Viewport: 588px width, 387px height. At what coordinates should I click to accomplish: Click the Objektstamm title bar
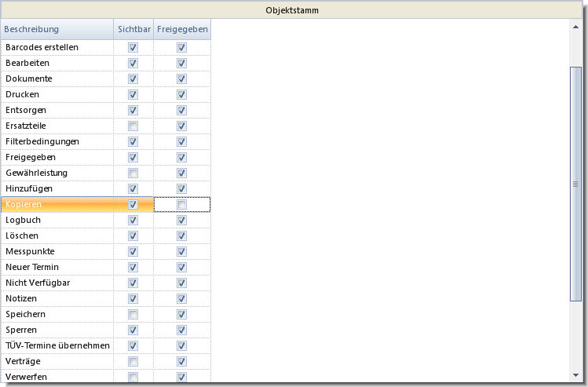point(292,10)
